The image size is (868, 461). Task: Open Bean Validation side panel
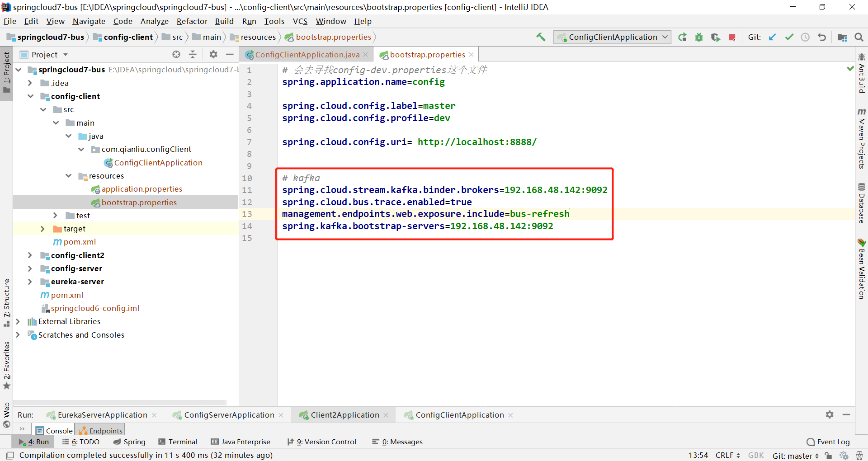[861, 269]
